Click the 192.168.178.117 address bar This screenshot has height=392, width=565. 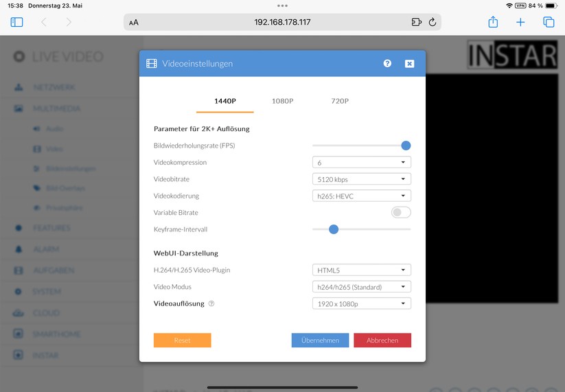[283, 23]
